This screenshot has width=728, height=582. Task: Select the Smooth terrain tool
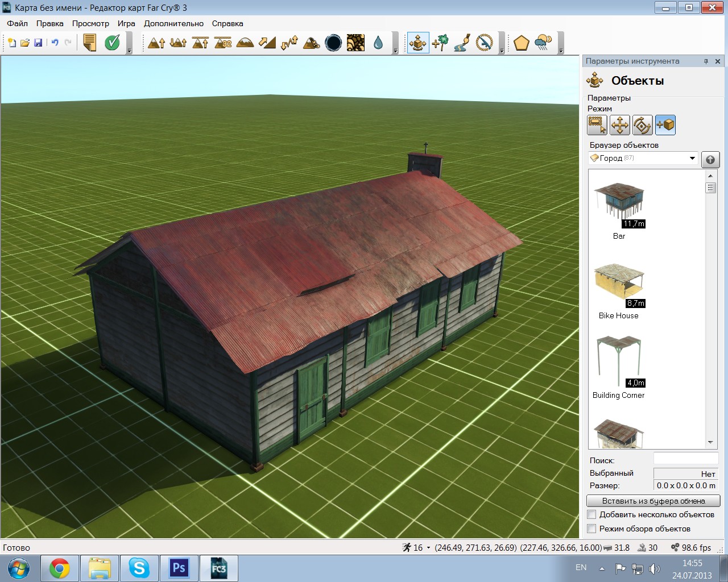pos(245,43)
